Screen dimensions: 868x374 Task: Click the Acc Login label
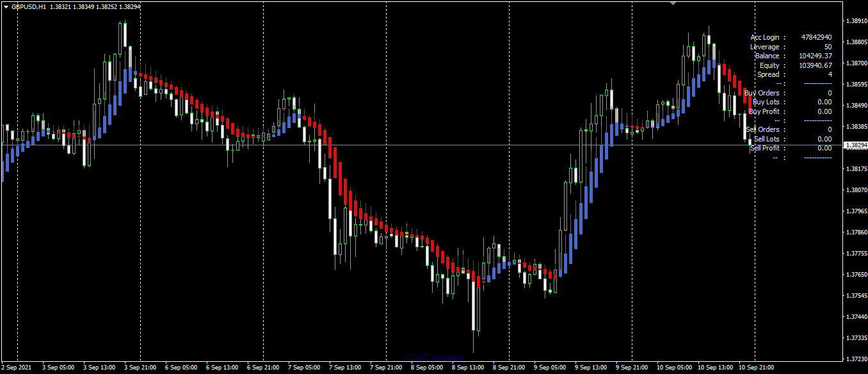coord(765,38)
